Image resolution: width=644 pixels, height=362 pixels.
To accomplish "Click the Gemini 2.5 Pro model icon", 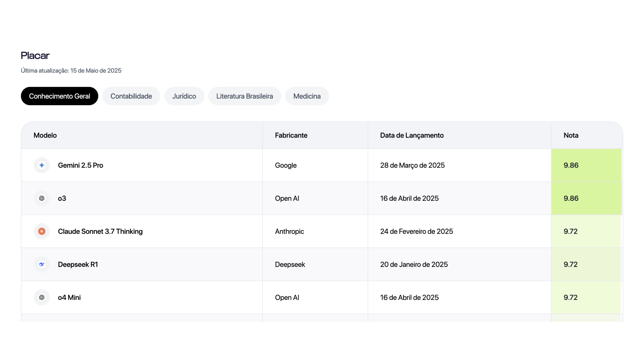I will [x=42, y=165].
